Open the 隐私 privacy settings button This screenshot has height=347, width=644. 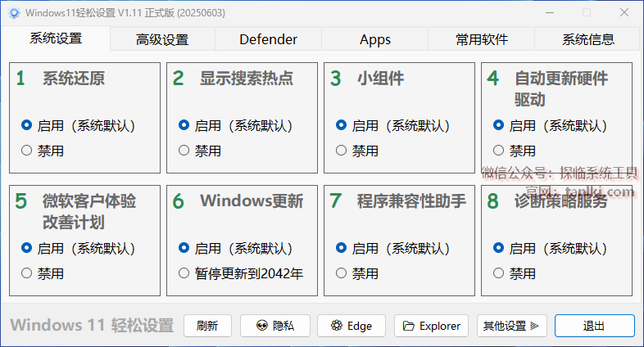[x=275, y=326]
